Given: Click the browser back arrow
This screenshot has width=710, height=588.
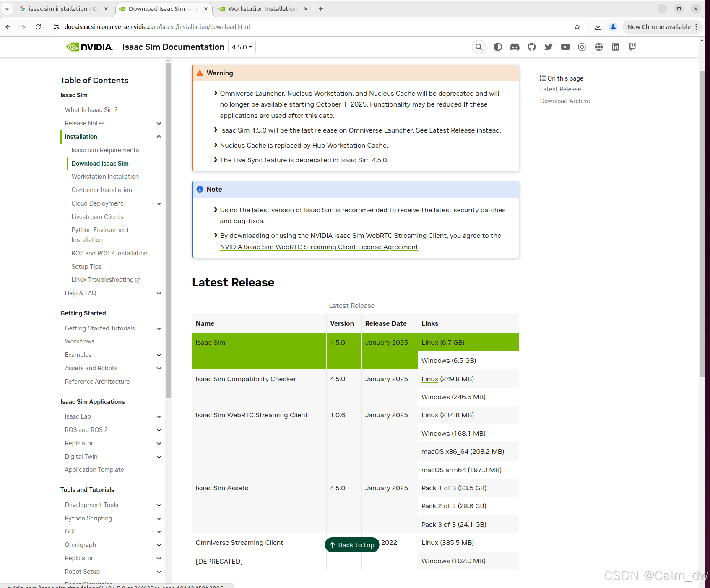Looking at the screenshot, I should (x=8, y=27).
